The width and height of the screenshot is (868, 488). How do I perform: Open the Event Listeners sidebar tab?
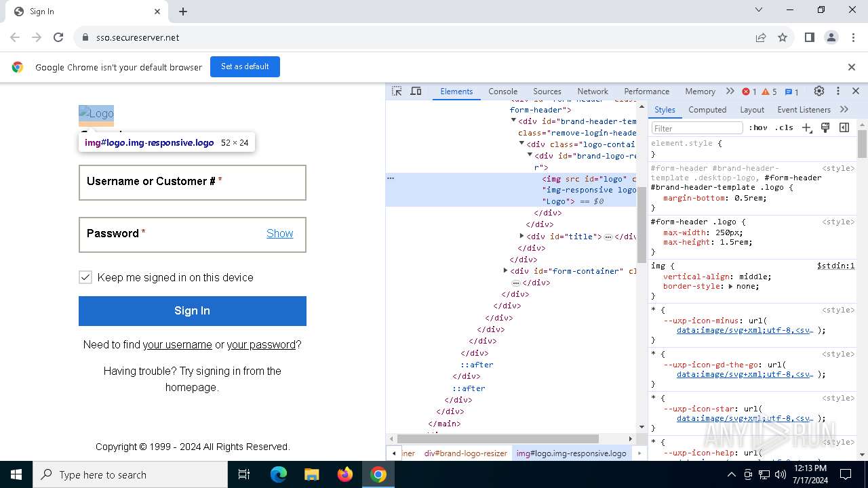click(804, 110)
